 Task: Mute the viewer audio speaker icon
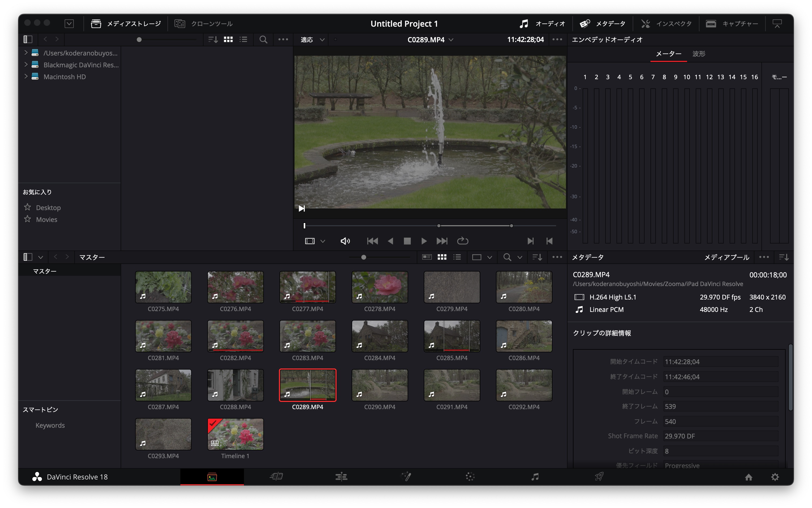pyautogui.click(x=345, y=241)
